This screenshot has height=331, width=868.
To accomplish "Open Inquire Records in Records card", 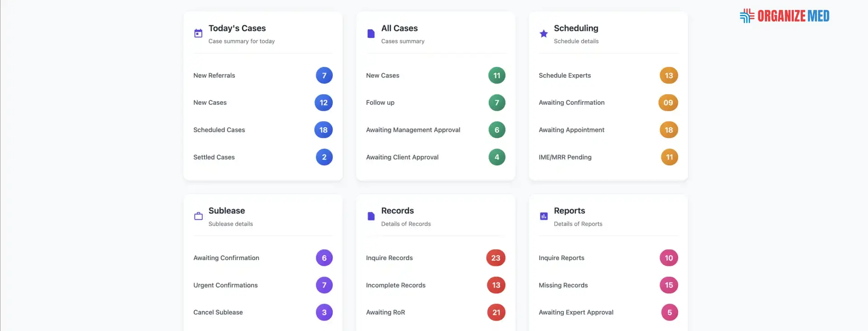I will [x=389, y=258].
